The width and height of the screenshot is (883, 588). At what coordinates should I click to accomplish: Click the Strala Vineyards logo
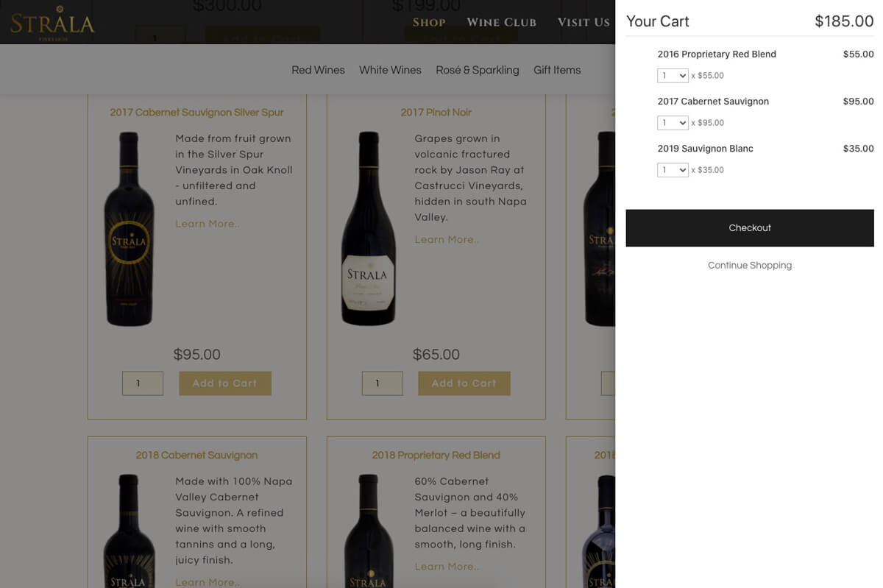[52, 23]
